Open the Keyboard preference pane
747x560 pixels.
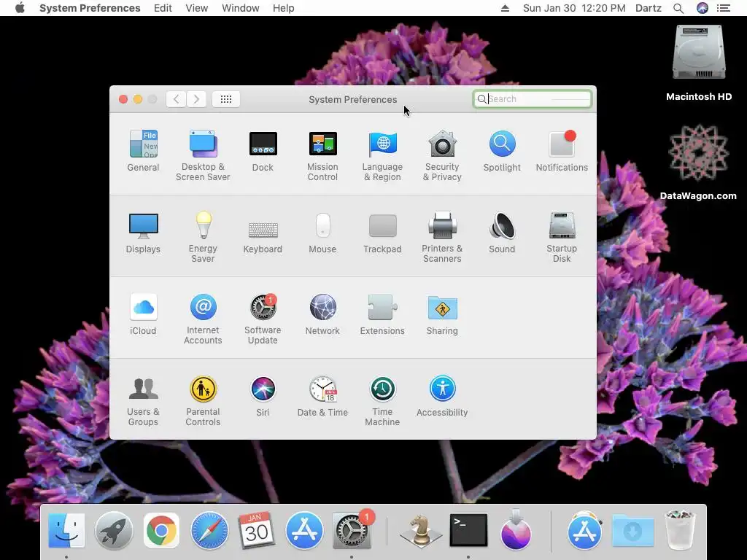tap(263, 237)
